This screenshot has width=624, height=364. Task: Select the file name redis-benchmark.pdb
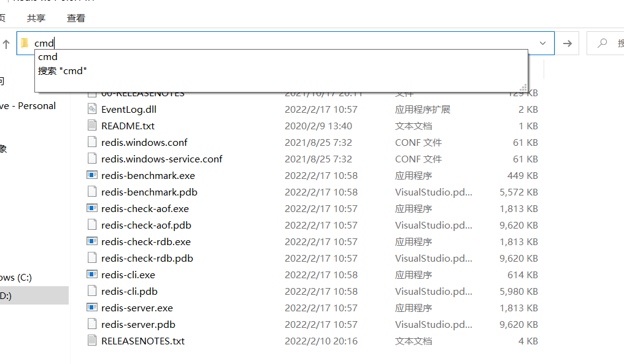point(149,192)
